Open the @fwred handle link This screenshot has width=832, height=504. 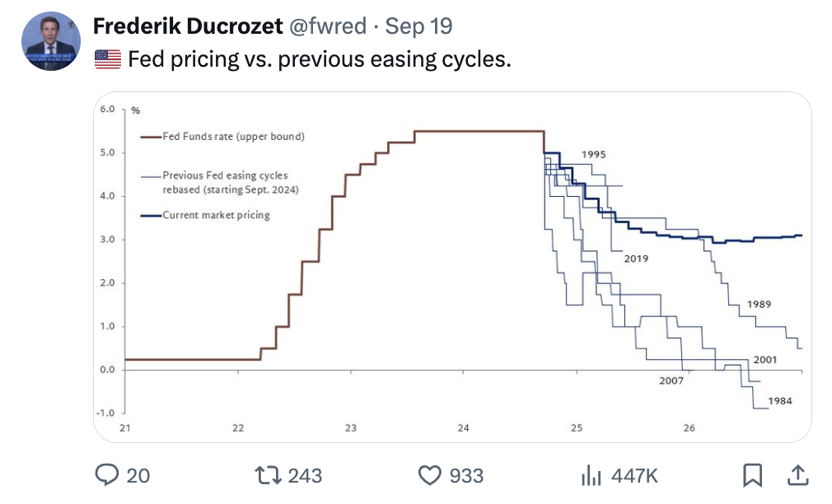coord(326,26)
